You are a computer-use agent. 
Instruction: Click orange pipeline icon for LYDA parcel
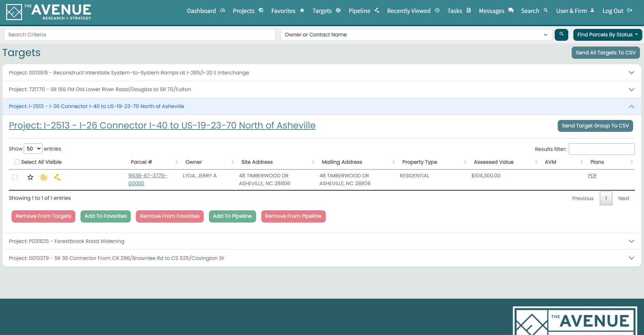tap(57, 177)
